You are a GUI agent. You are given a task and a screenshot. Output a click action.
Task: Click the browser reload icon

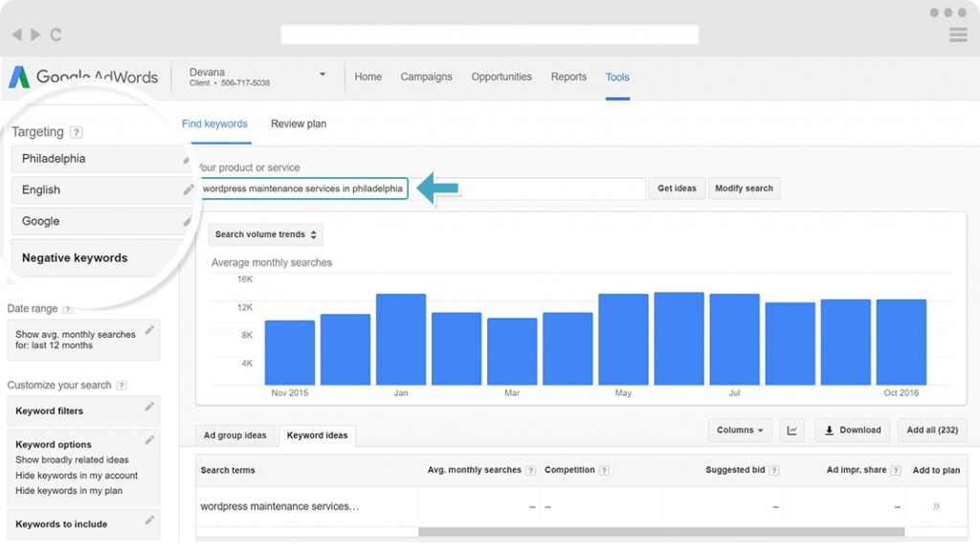pos(56,34)
